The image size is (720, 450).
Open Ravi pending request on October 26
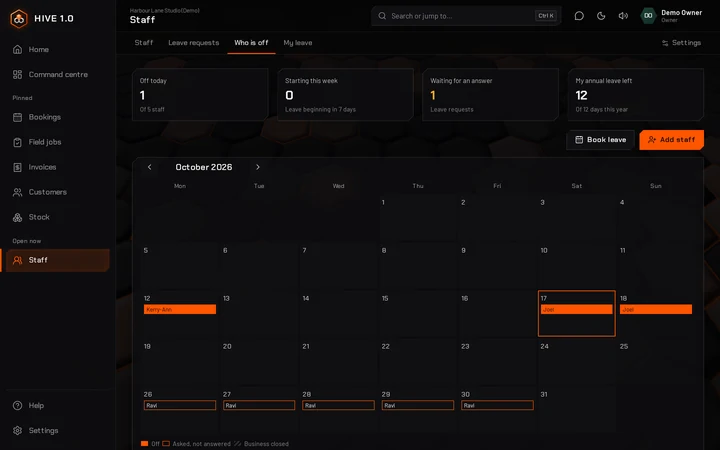(180, 405)
